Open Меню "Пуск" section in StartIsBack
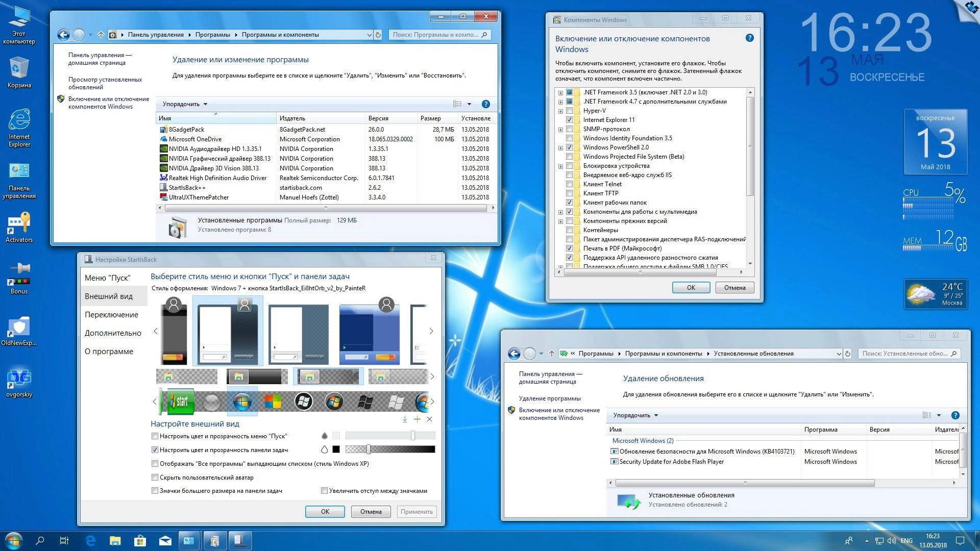The height and width of the screenshot is (551, 980). coord(108,278)
